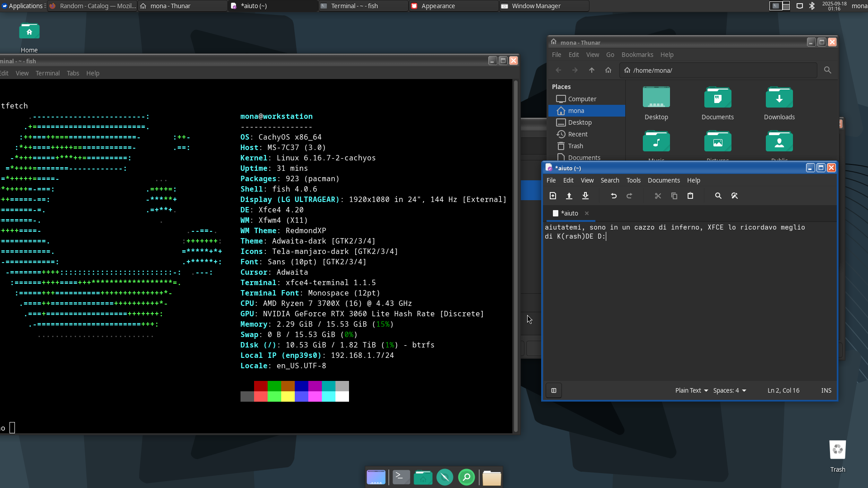Launch web browser from dock

coord(445,477)
